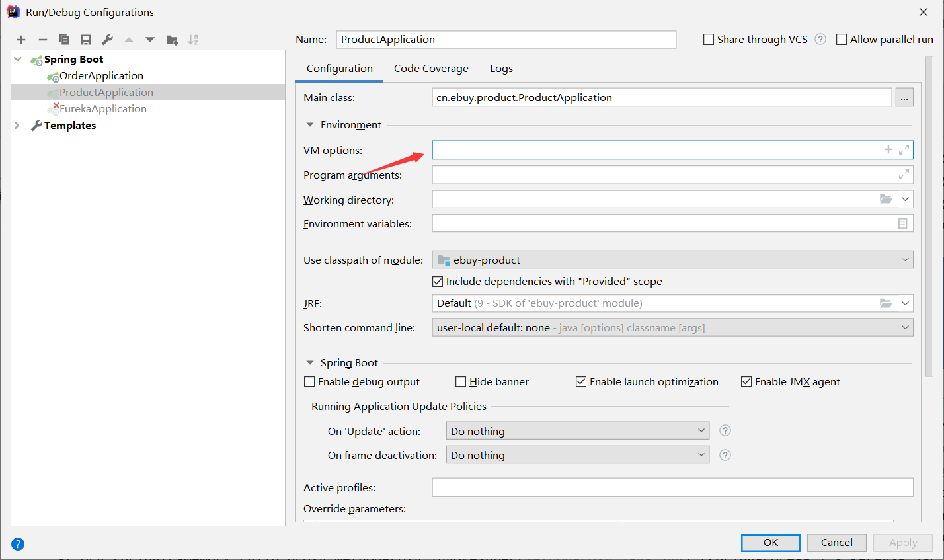Screen dimensions: 944x560
Task: Click the Sort configurations alphabetically icon
Action: pos(193,40)
